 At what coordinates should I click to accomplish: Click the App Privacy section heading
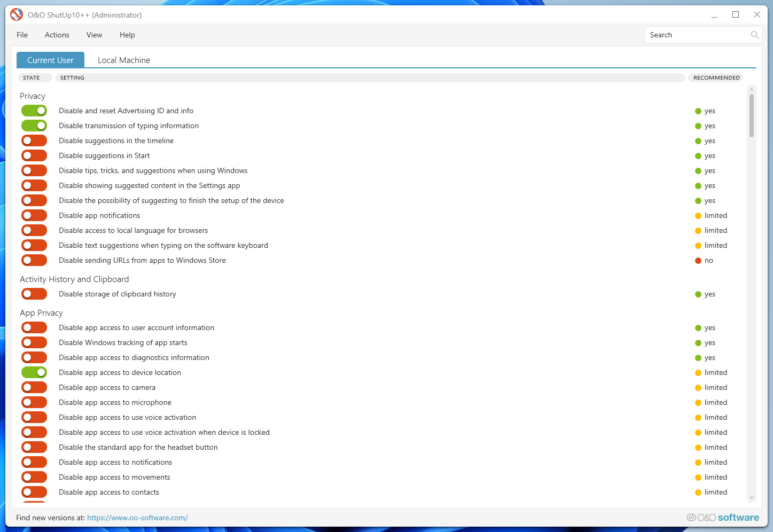(x=41, y=313)
